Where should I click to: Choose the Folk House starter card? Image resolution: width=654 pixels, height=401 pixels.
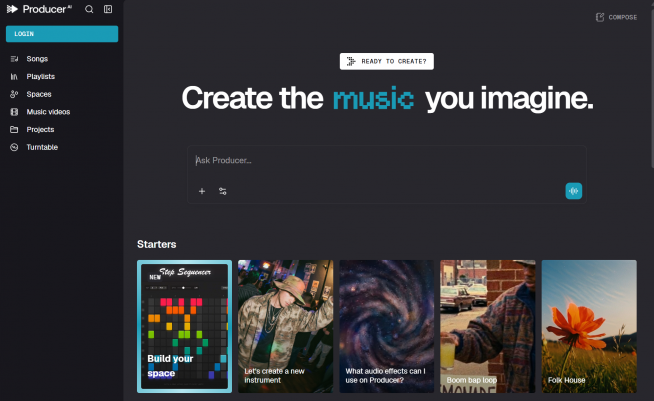[x=589, y=326]
